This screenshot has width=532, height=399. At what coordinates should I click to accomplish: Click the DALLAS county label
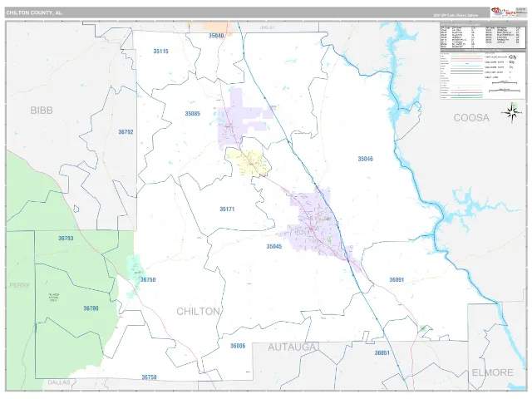click(59, 382)
